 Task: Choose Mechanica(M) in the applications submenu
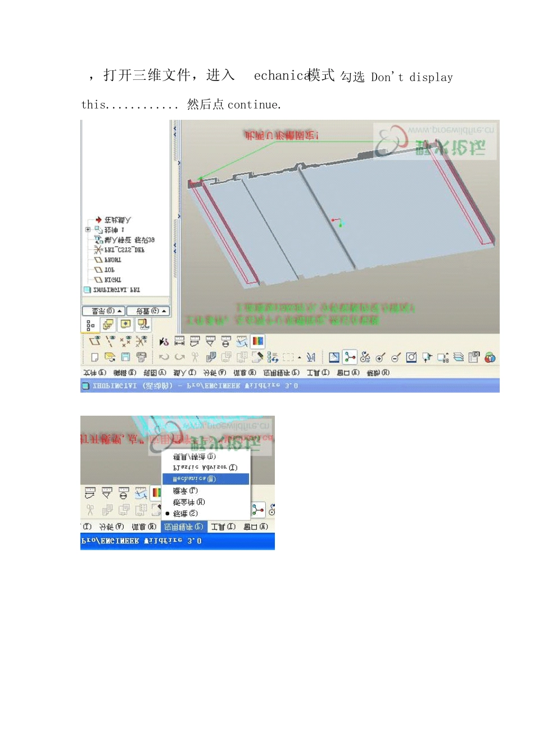(x=206, y=479)
